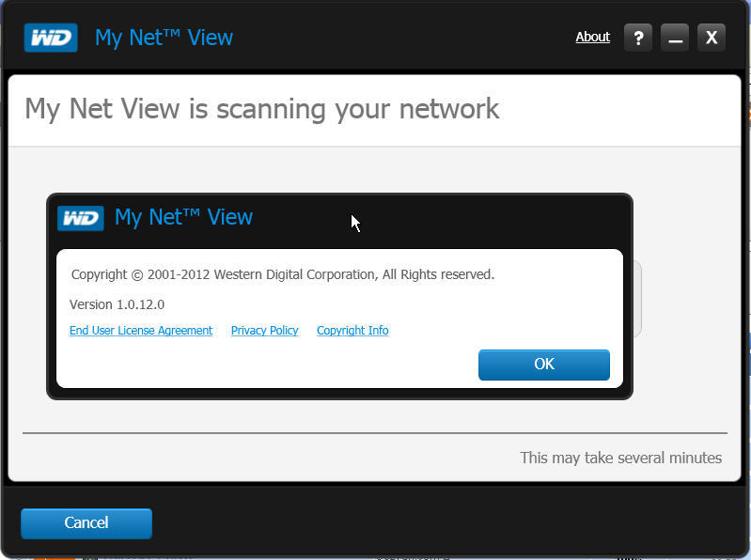Close My Net View with X button
Image resolution: width=751 pixels, height=560 pixels.
pos(712,38)
